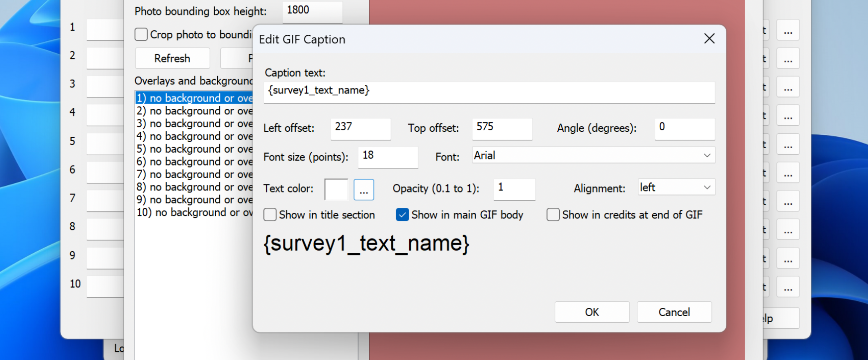Click the ellipsis button in row 5
This screenshot has height=360, width=868.
coord(788,145)
